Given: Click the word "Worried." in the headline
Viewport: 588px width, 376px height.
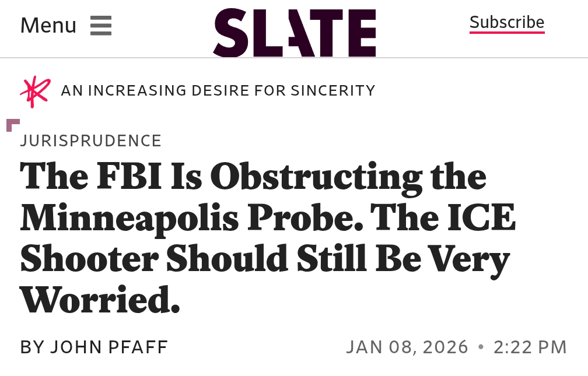Looking at the screenshot, I should coord(100,300).
